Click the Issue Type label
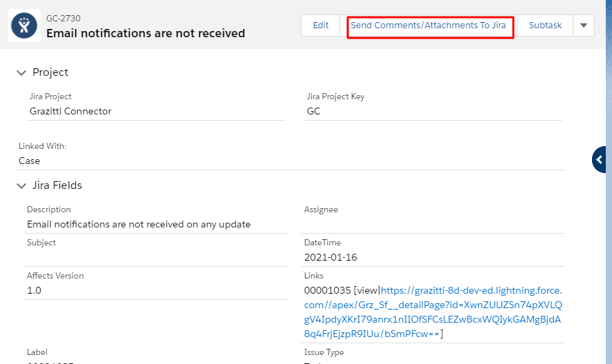The image size is (612, 364). tap(324, 352)
